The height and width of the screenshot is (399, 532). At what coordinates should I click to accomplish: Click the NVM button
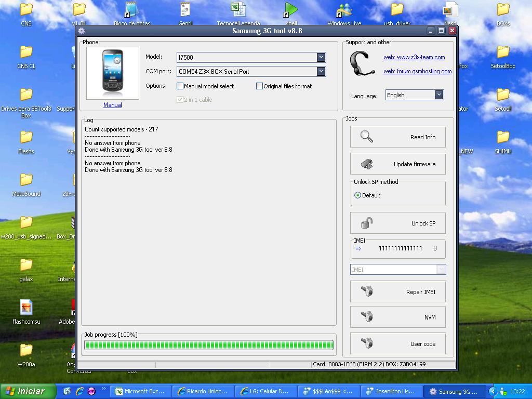[x=397, y=317]
